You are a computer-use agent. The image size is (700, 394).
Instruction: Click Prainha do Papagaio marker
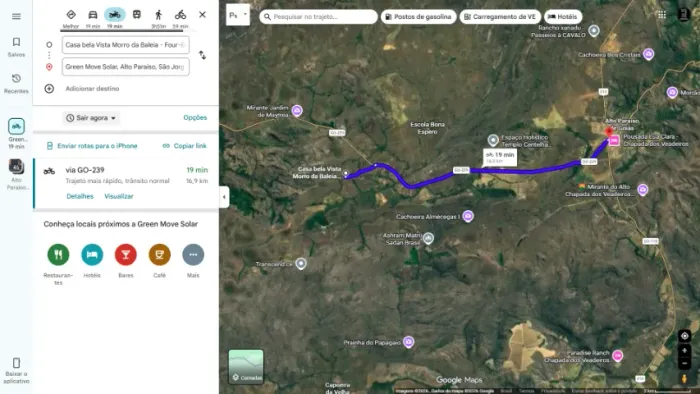point(408,342)
